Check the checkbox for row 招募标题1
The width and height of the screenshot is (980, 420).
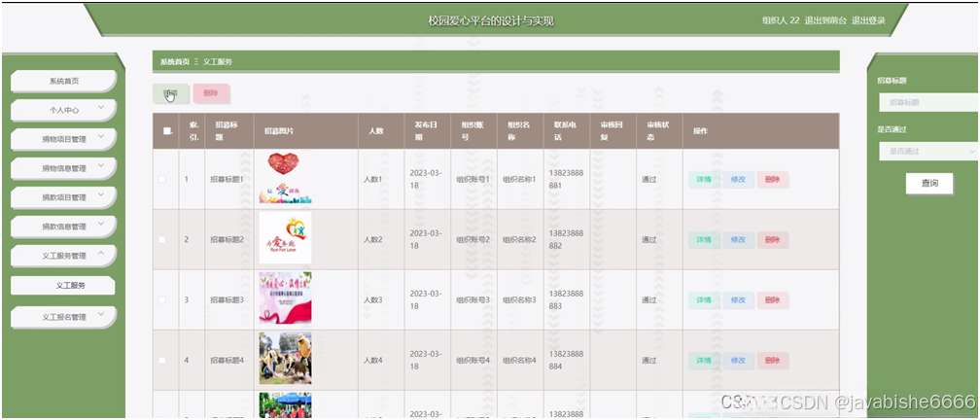point(162,179)
